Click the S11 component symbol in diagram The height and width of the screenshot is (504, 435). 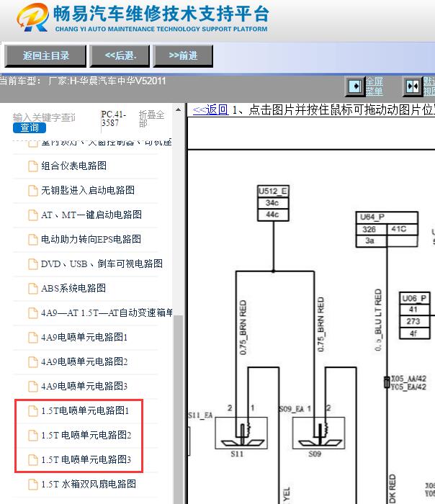241,433
